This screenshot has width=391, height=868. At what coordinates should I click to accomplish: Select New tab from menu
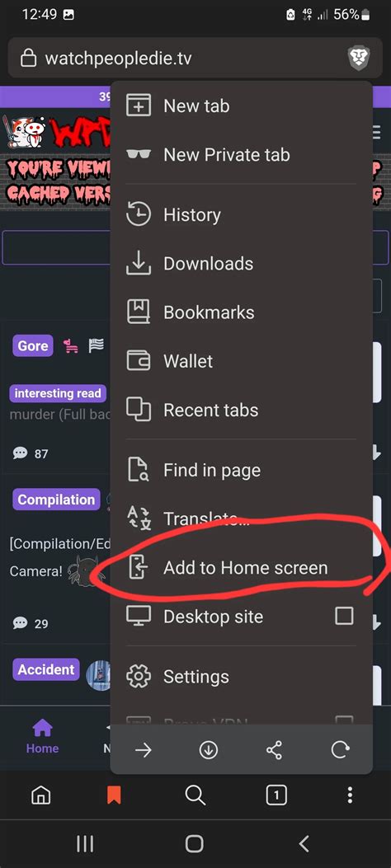[242, 106]
